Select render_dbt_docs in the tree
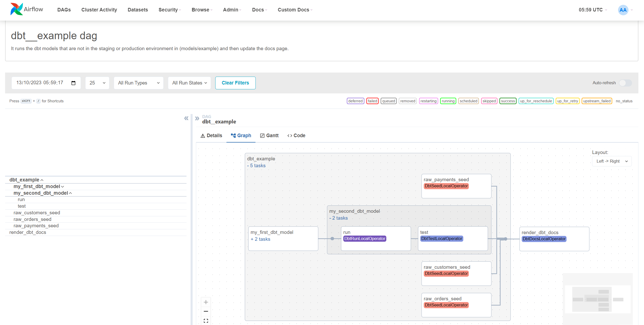644x325 pixels. (x=96, y=232)
